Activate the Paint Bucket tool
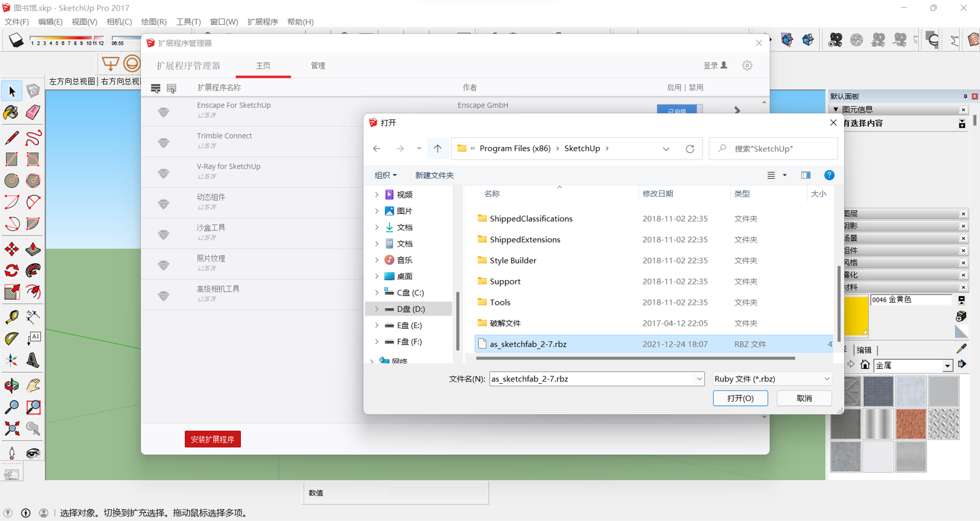This screenshot has width=980, height=521. coord(11,112)
